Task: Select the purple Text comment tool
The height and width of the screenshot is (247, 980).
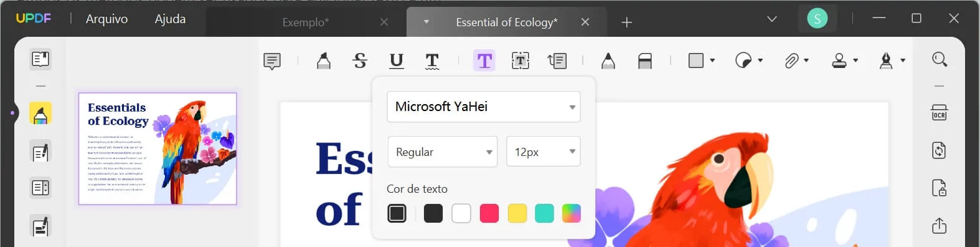Action: (x=484, y=61)
